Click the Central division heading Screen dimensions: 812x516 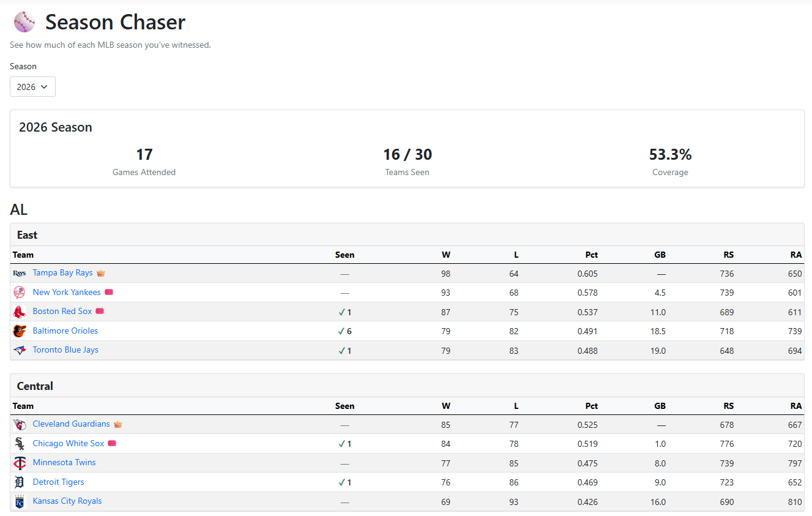pos(35,386)
